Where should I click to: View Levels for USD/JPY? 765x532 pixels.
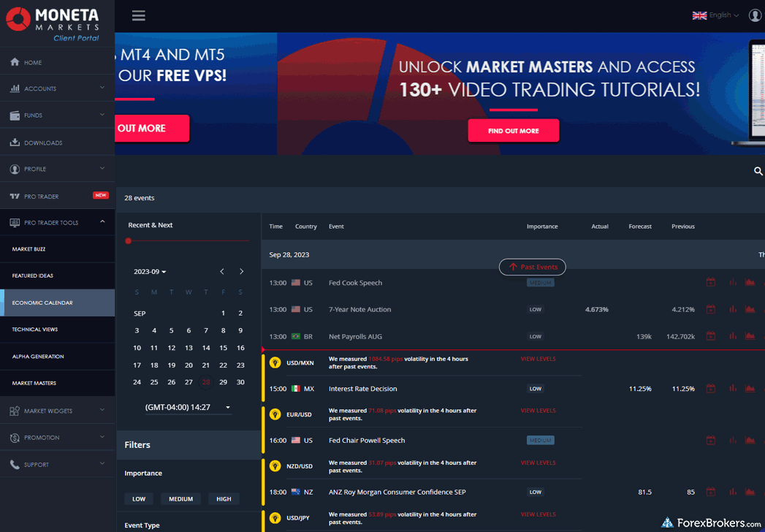point(538,514)
